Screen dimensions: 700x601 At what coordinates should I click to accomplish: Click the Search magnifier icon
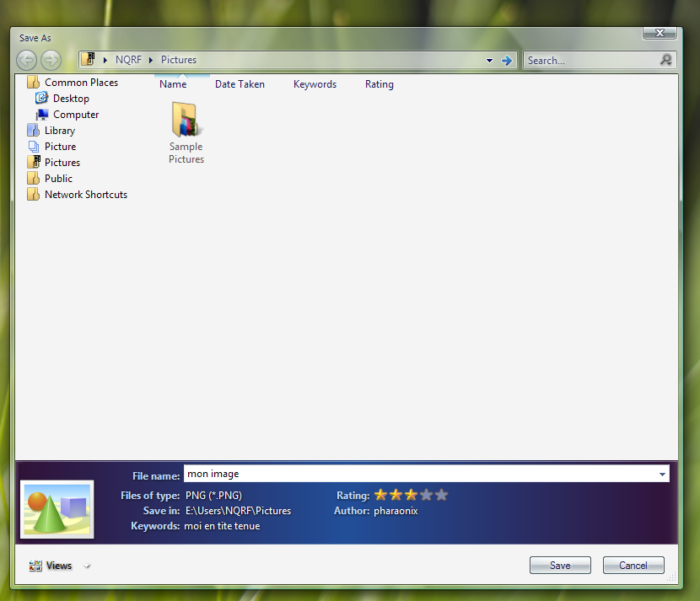[x=666, y=60]
